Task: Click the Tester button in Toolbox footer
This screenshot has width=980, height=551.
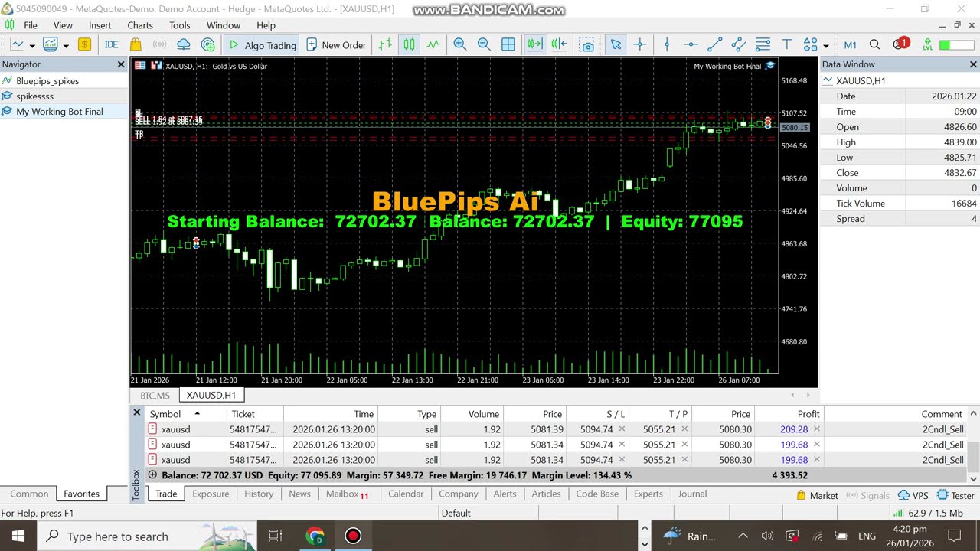Action: [x=955, y=496]
